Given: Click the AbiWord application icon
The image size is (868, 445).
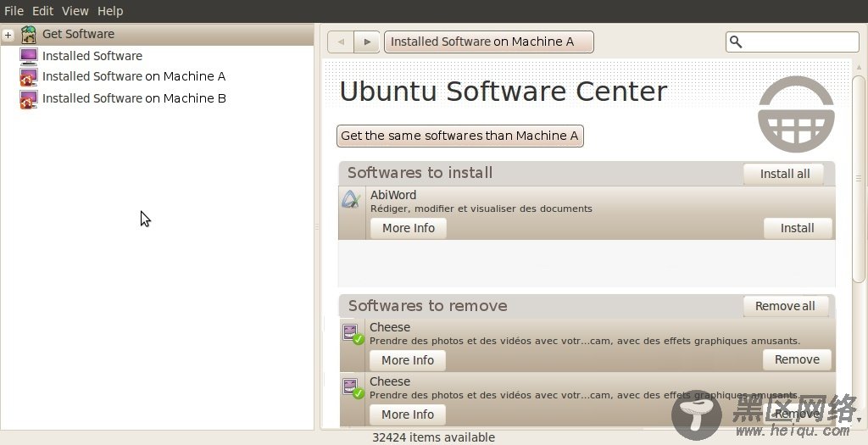Looking at the screenshot, I should pyautogui.click(x=351, y=199).
